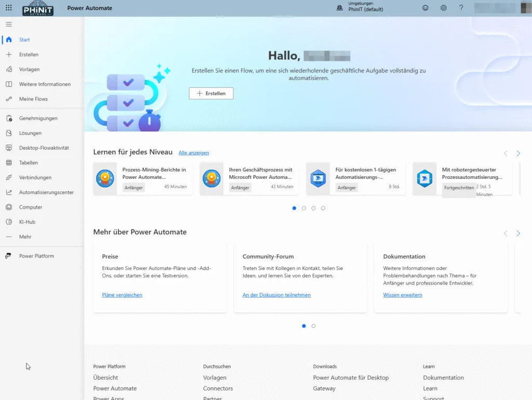This screenshot has width=532, height=400.
Task: Click the help question mark icon
Action: 461,8
